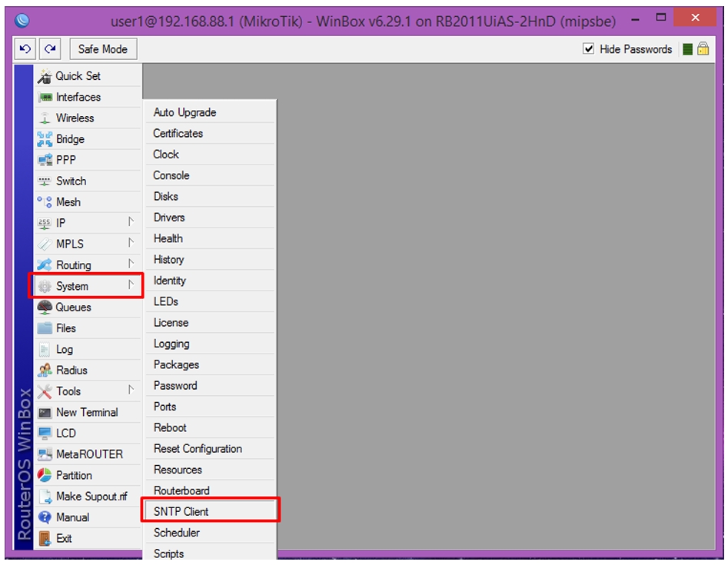Click the Queues icon

point(45,307)
